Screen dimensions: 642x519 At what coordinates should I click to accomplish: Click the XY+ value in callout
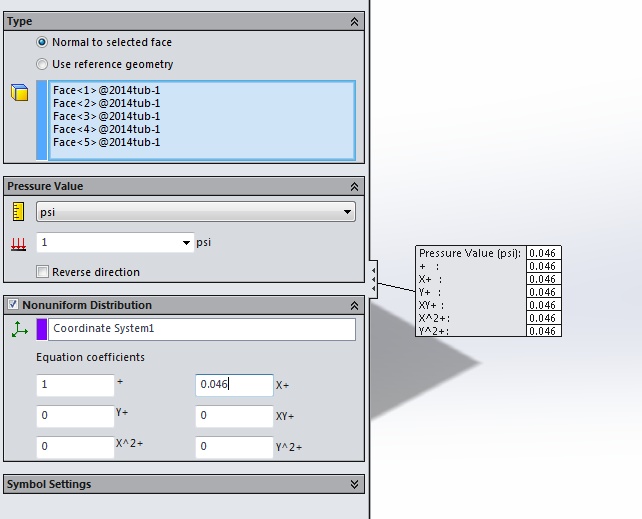click(543, 305)
